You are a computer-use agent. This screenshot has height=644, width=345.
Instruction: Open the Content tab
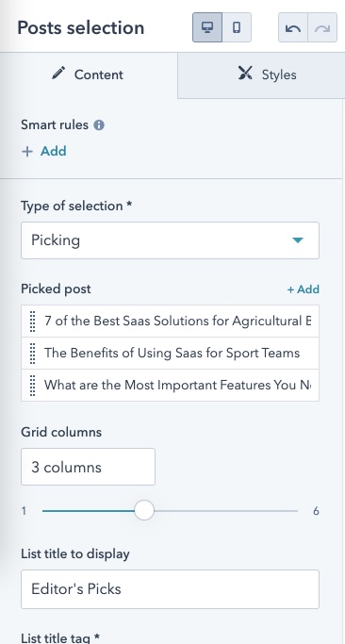(x=89, y=74)
